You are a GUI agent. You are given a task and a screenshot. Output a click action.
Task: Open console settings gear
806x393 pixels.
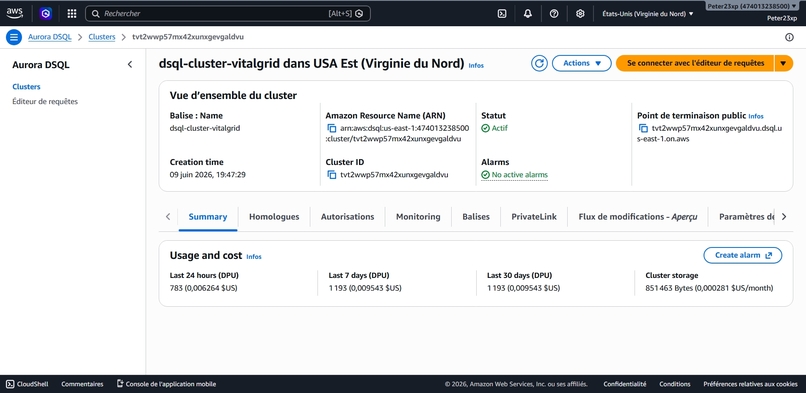(580, 14)
